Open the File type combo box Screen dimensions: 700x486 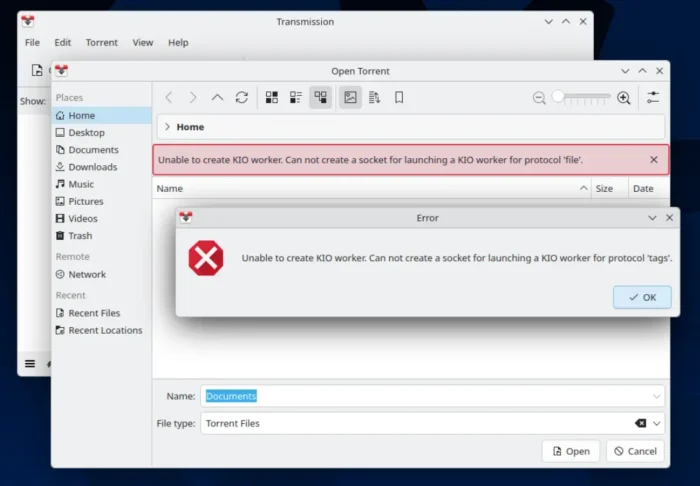coord(433,424)
